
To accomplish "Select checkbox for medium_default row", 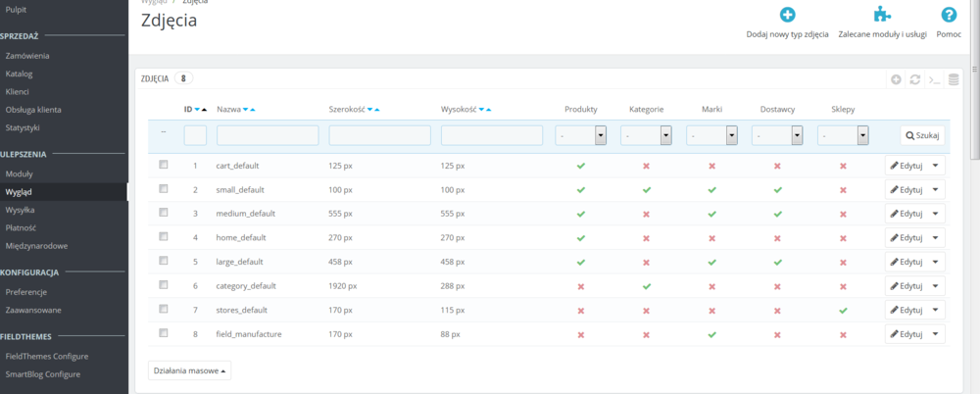I will 164,212.
